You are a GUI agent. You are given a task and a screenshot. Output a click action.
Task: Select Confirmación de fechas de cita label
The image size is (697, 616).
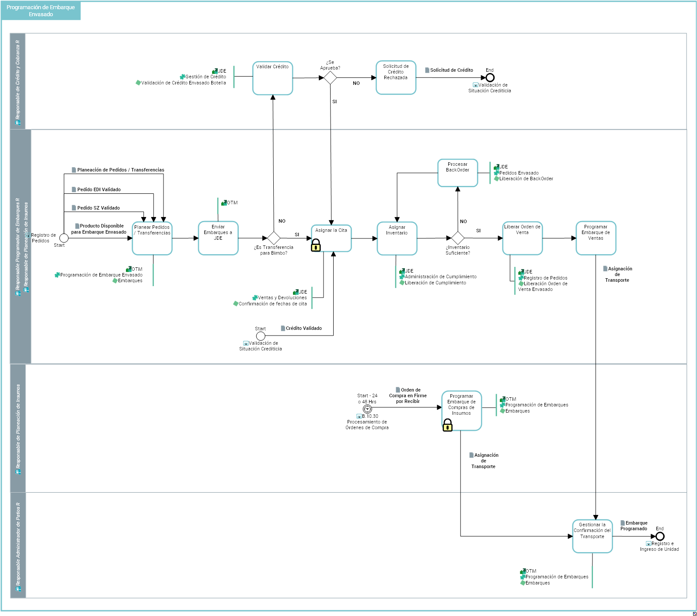coord(272,304)
